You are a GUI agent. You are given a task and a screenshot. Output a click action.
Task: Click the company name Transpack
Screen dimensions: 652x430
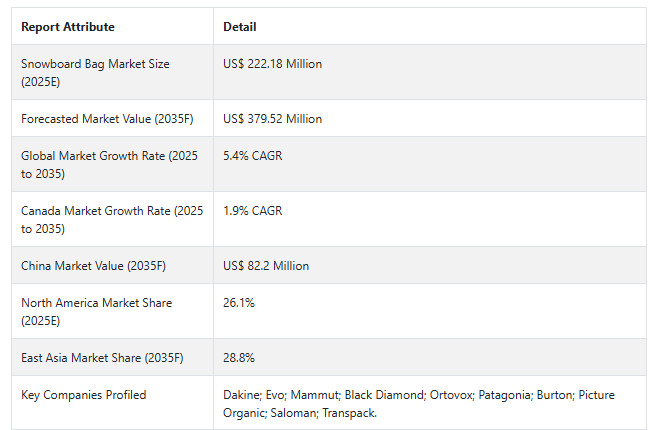coord(349,412)
